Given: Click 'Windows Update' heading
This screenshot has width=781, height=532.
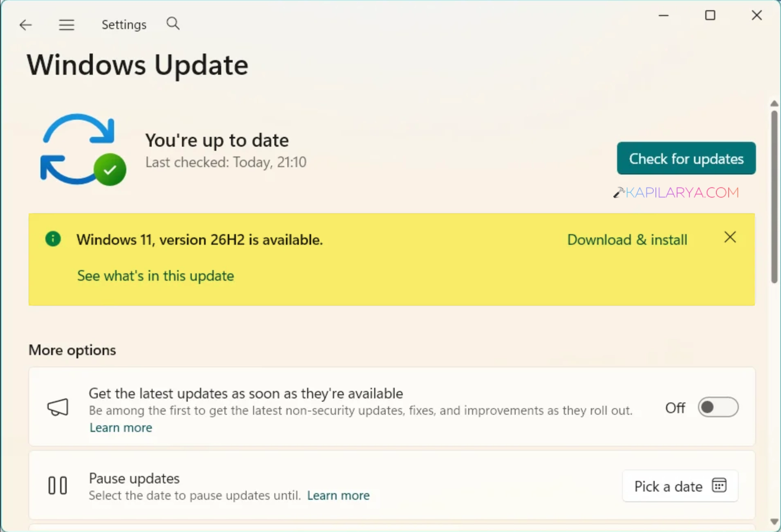Looking at the screenshot, I should (138, 65).
